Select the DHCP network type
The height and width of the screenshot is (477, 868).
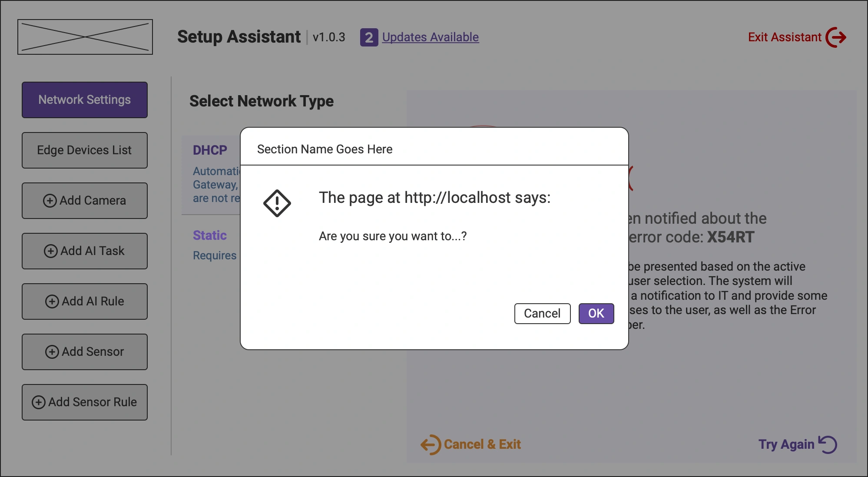pos(210,150)
